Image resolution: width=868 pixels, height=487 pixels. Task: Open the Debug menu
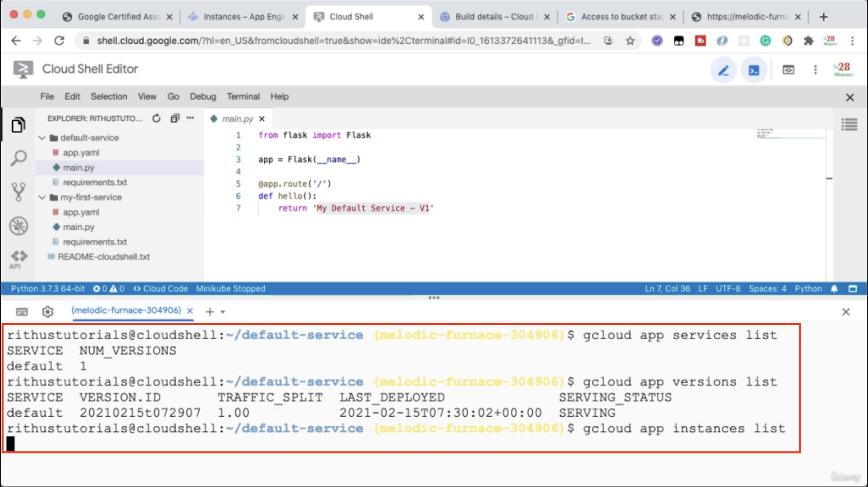203,96
